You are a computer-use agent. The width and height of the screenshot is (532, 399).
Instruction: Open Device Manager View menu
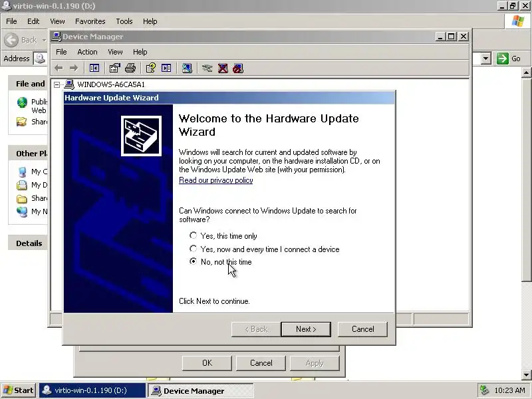pyautogui.click(x=115, y=52)
